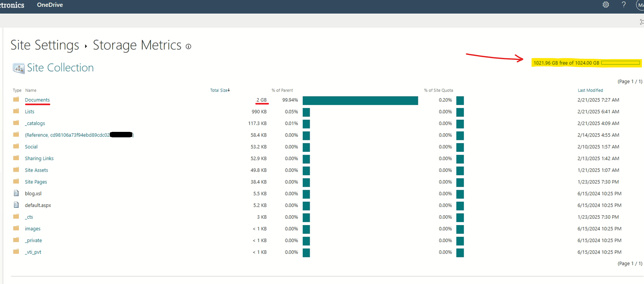Click the '117.3 KB' _catalogs size

pyautogui.click(x=257, y=123)
